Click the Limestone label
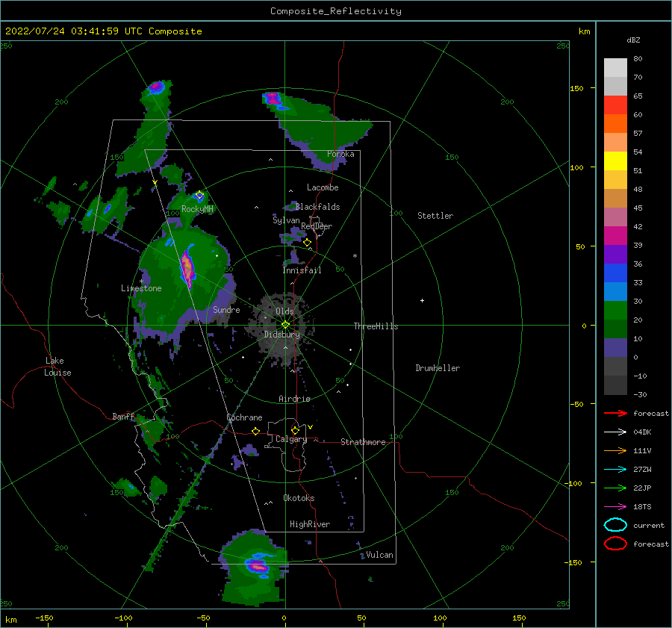This screenshot has height=628, width=672. click(x=141, y=288)
